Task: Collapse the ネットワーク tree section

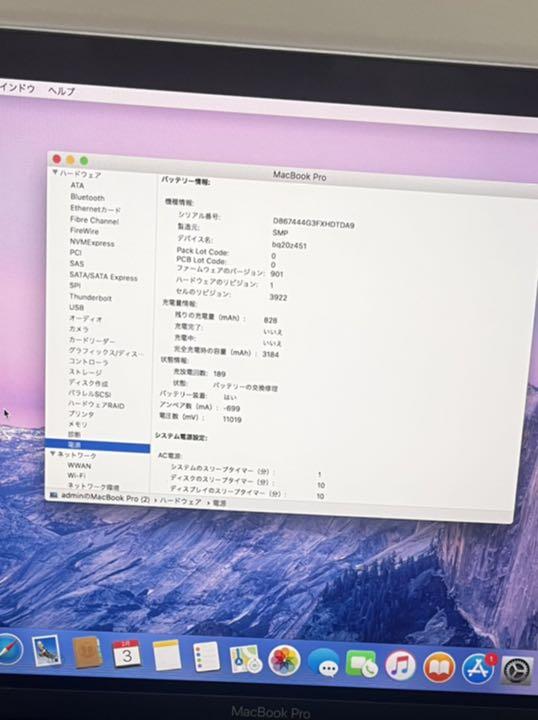Action: [53, 453]
